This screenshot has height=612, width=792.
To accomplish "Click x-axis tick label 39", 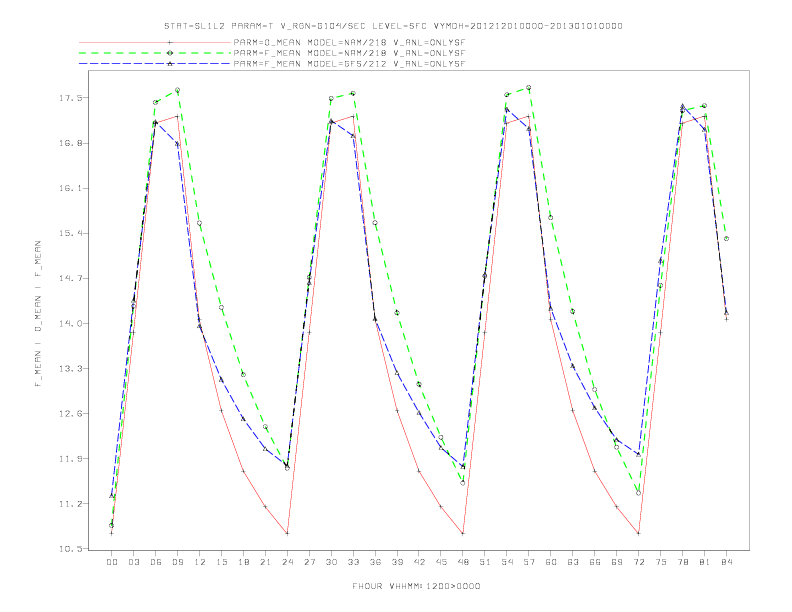I will [397, 562].
